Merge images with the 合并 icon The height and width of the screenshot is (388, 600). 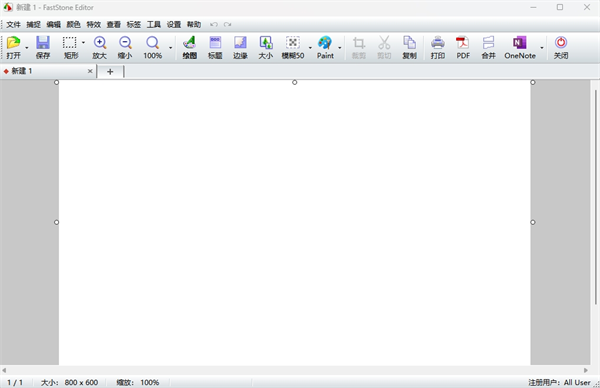pyautogui.click(x=488, y=47)
